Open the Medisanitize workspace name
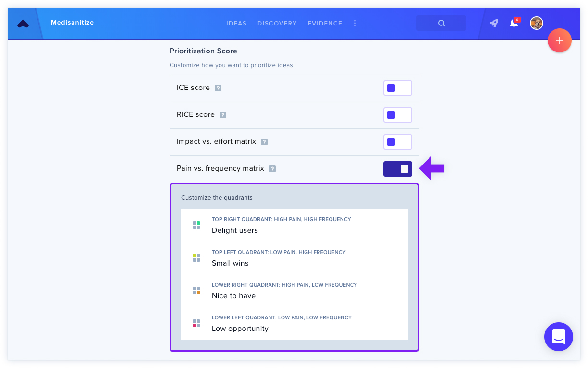Image resolution: width=588 pixels, height=368 pixels. coord(73,23)
